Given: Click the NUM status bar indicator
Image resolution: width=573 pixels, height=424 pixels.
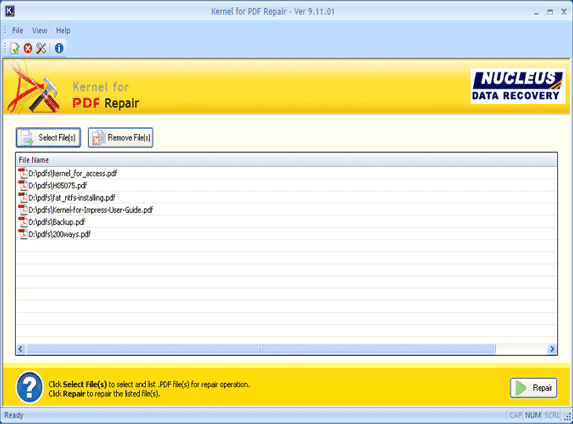Looking at the screenshot, I should tap(533, 415).
